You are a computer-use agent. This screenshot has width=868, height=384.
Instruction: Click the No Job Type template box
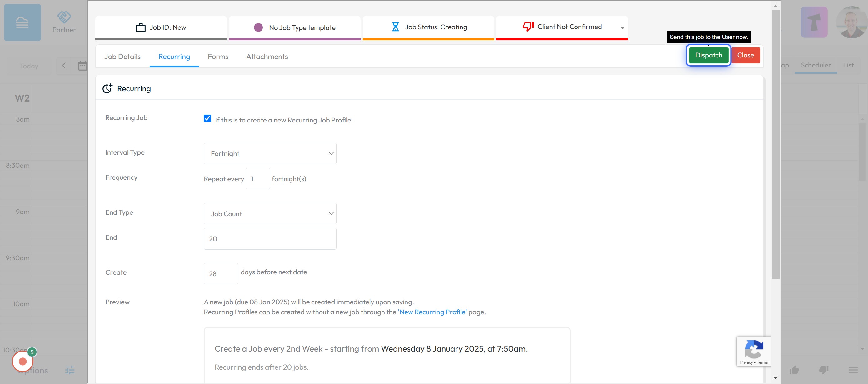click(x=295, y=27)
